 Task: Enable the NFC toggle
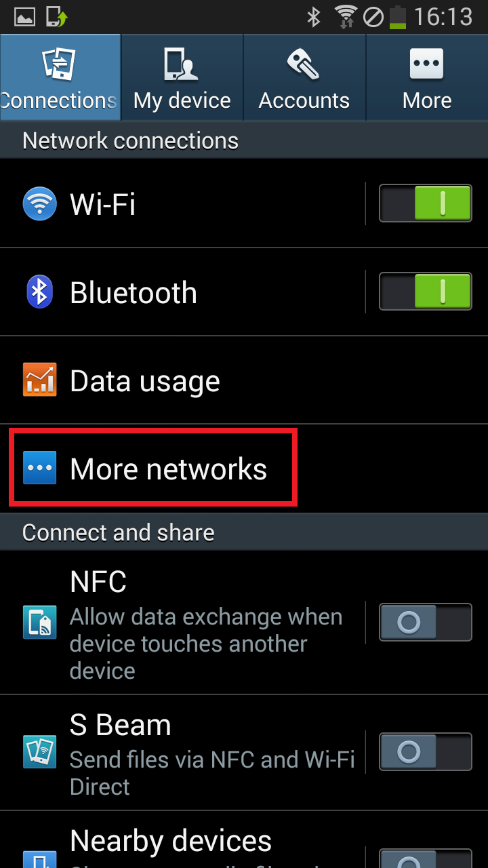point(425,622)
